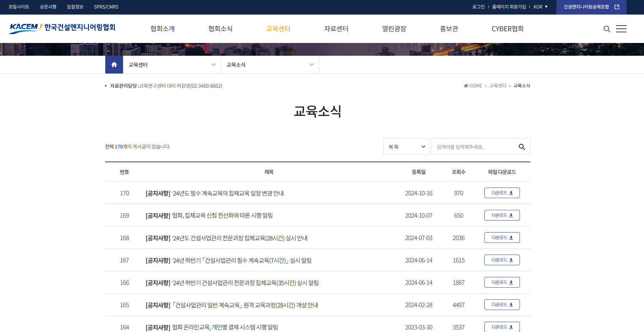The image size is (644, 332).
Task: Click HOME in the breadcrumb trail
Action: pyautogui.click(x=473, y=86)
